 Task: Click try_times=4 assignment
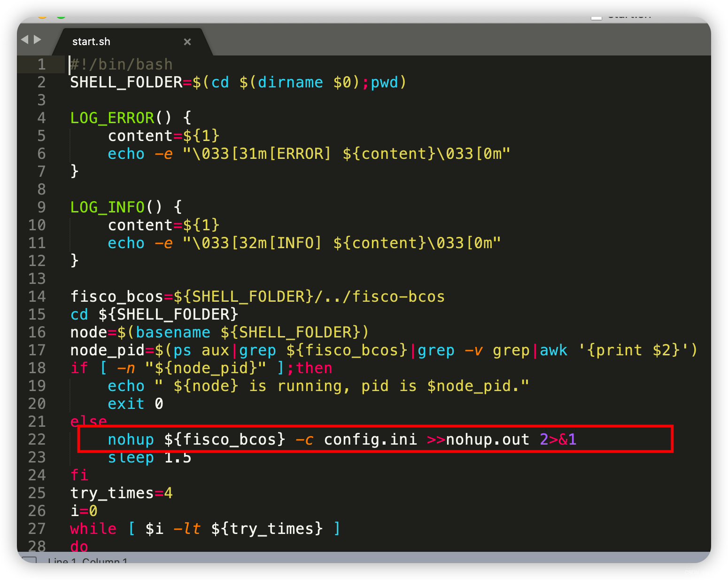click(x=122, y=493)
